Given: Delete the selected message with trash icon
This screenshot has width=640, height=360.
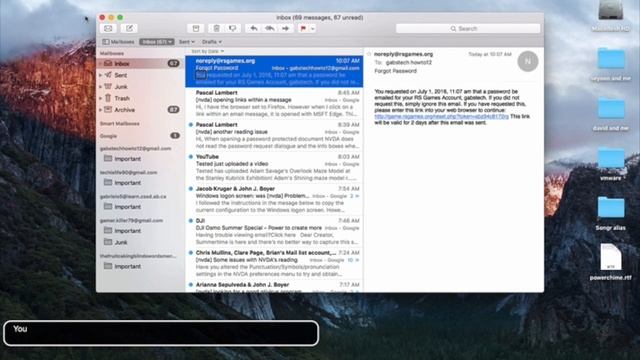Looking at the screenshot, I should [216, 28].
